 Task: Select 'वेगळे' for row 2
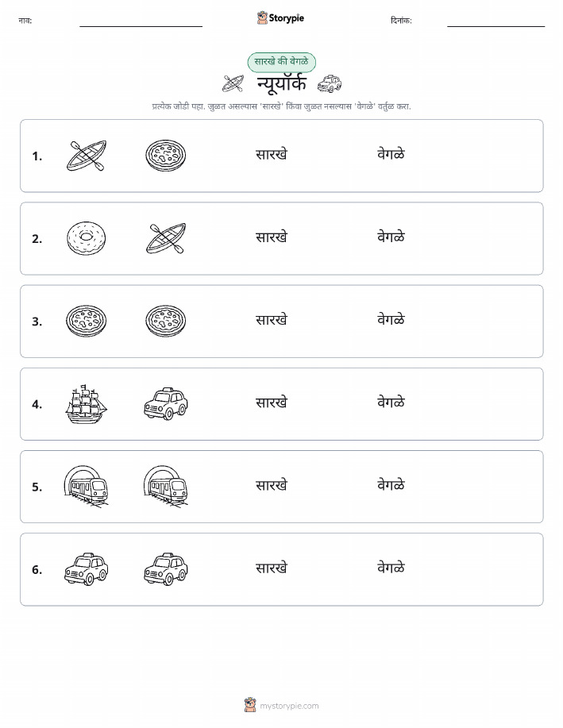pyautogui.click(x=391, y=237)
